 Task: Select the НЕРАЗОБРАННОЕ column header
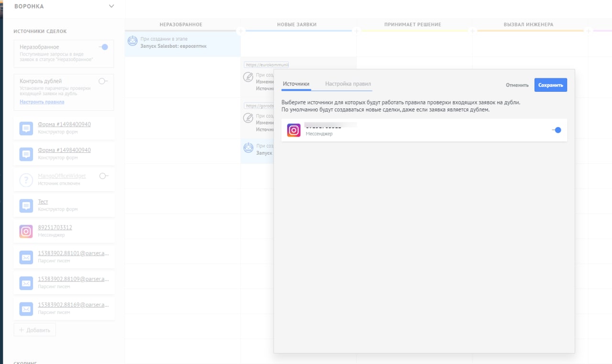[x=181, y=24]
